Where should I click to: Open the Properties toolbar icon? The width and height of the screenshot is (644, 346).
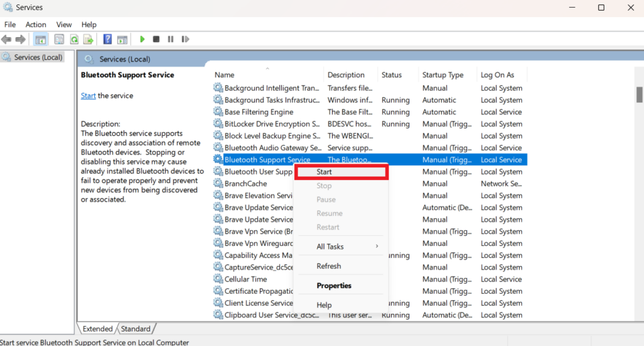pyautogui.click(x=59, y=40)
